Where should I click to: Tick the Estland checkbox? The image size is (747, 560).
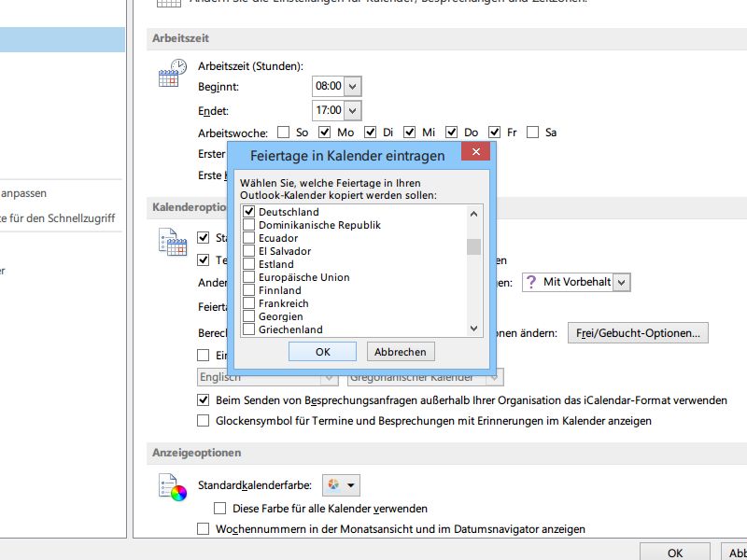point(248,264)
